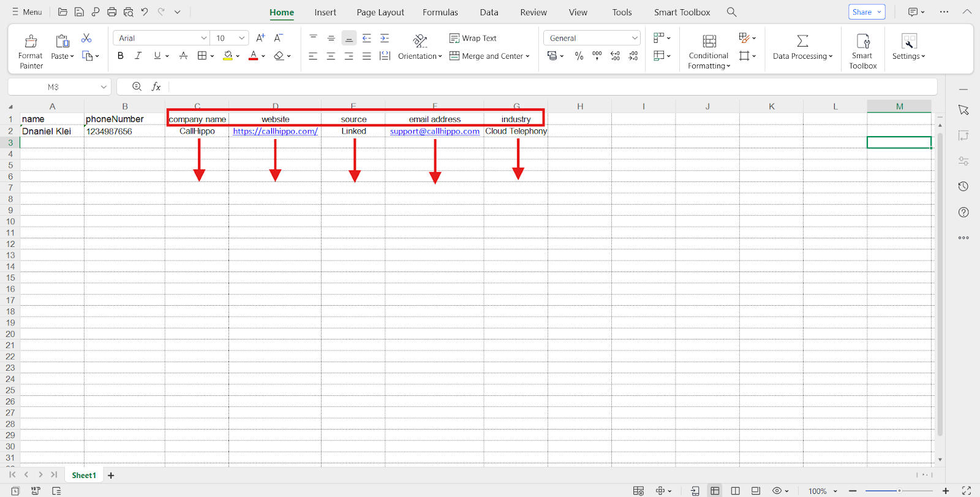
Task: Add a new sheet with plus button
Action: (x=111, y=475)
